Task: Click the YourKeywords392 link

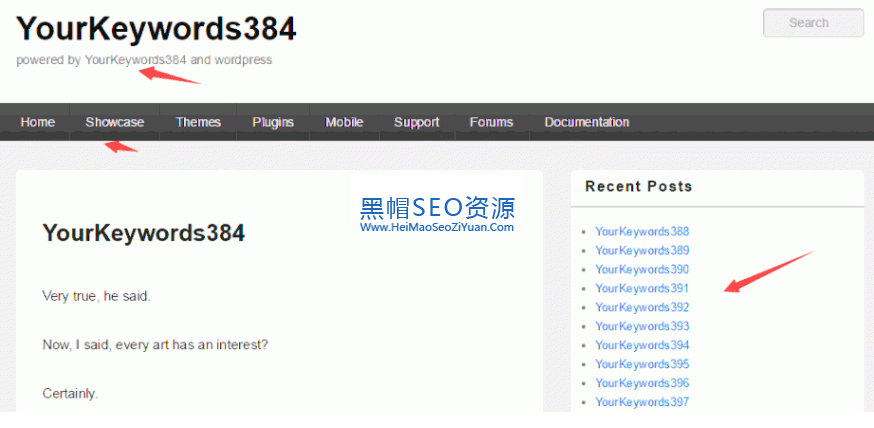Action: click(x=642, y=307)
